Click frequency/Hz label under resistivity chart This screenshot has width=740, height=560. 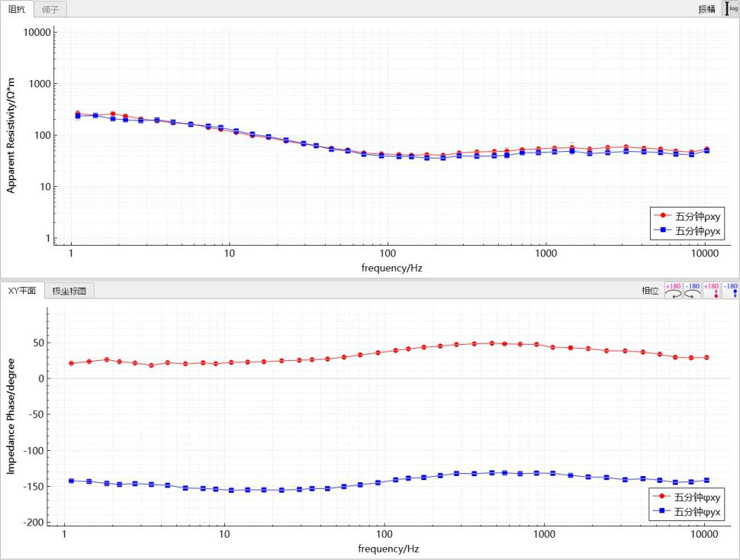(x=391, y=268)
